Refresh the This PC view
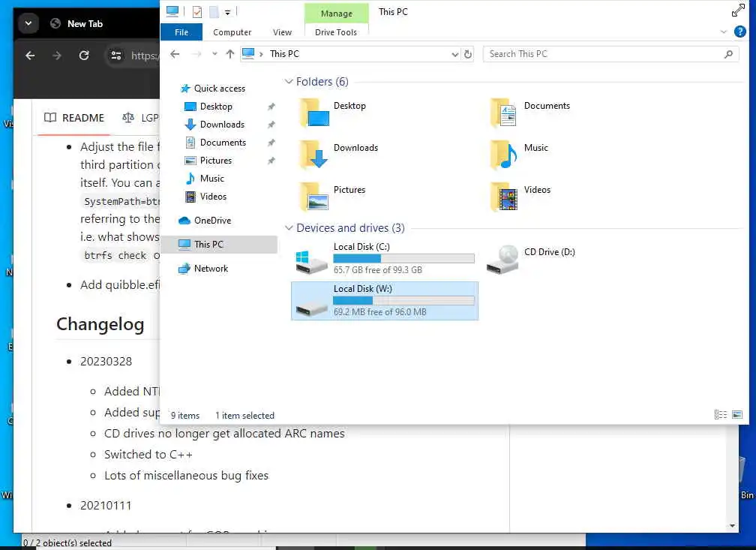The width and height of the screenshot is (756, 550). [x=468, y=54]
